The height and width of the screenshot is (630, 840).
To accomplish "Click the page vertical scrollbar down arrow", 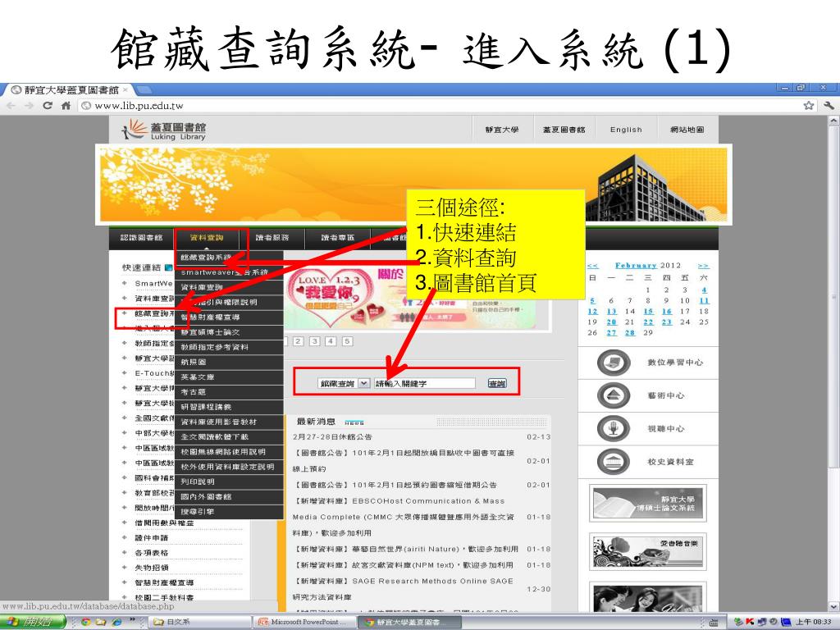I will (x=833, y=606).
